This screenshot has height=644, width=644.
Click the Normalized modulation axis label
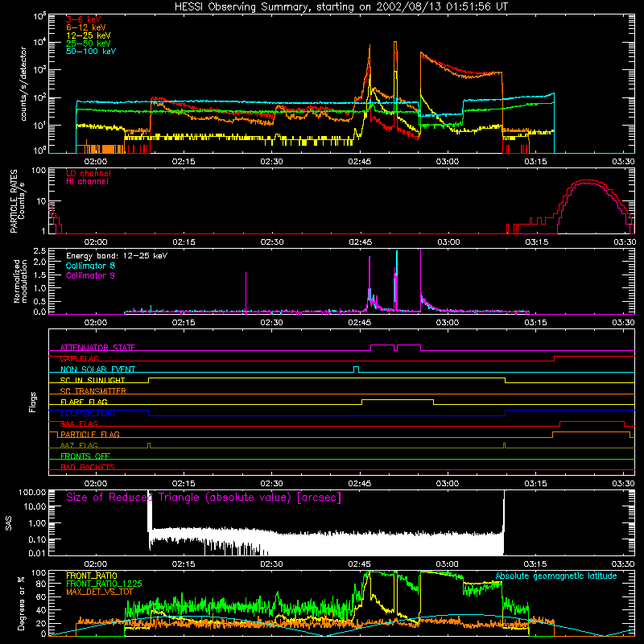pos(21,281)
